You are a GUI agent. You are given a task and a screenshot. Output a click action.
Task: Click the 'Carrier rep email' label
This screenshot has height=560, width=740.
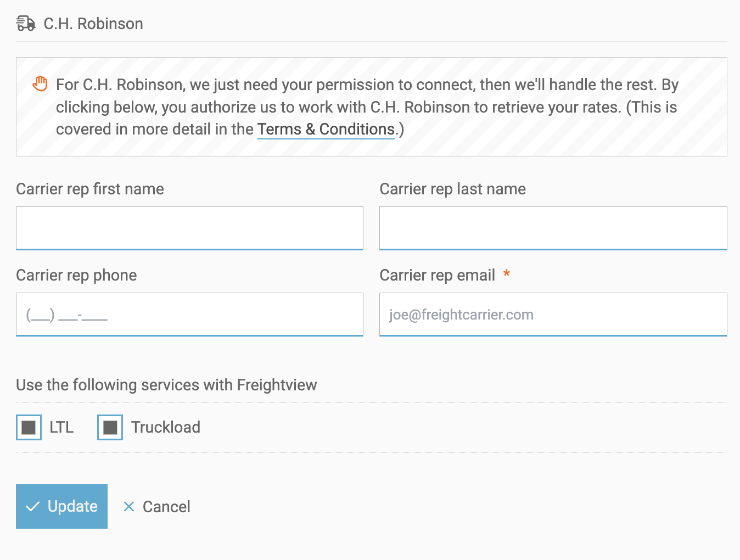437,275
